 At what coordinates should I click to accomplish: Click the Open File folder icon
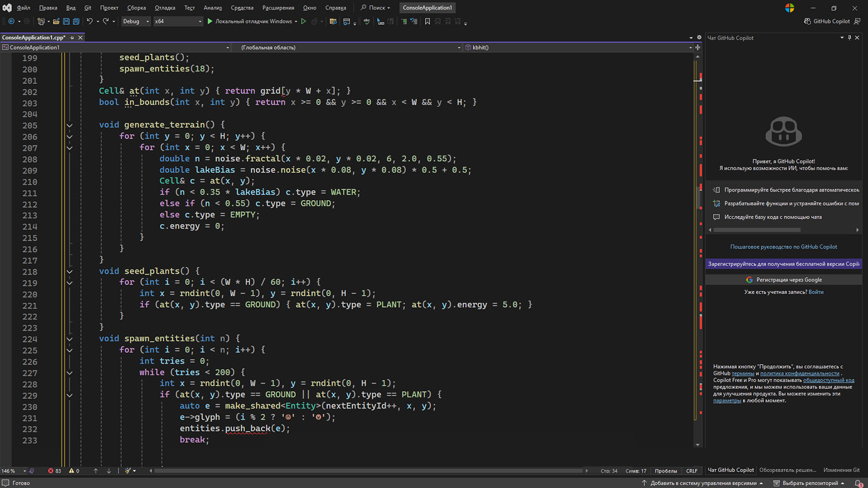tap(56, 21)
